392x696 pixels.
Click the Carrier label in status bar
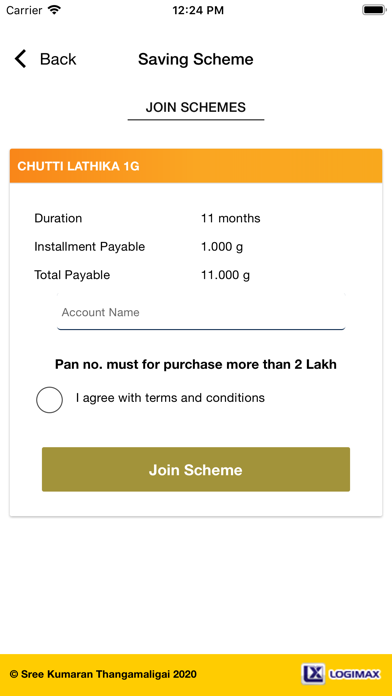pos(24,10)
